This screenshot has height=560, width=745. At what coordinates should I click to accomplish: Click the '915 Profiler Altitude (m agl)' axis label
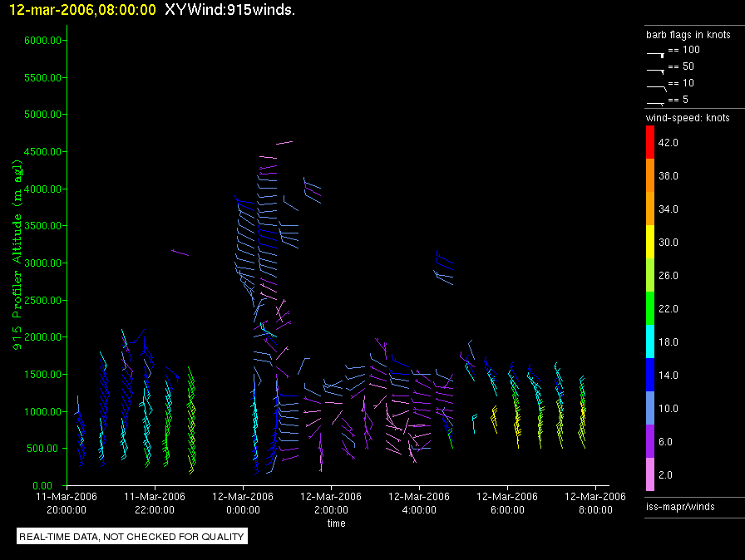[17, 255]
